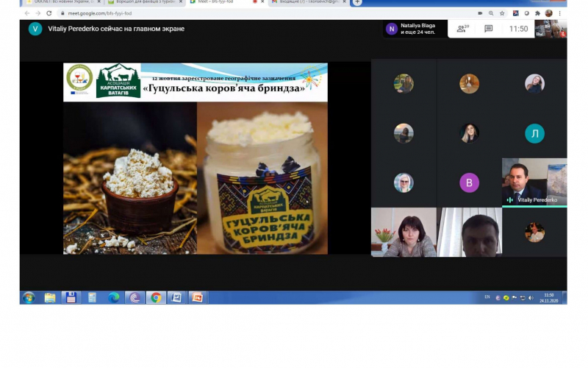Select the dark-haired woman's video tile
The width and height of the screenshot is (588, 368).
click(x=404, y=232)
